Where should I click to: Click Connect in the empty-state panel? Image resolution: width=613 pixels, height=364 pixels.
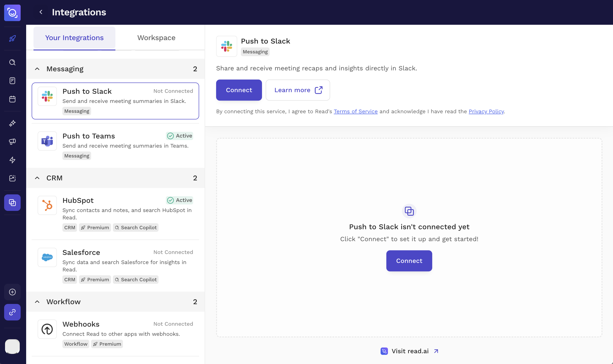click(x=409, y=261)
